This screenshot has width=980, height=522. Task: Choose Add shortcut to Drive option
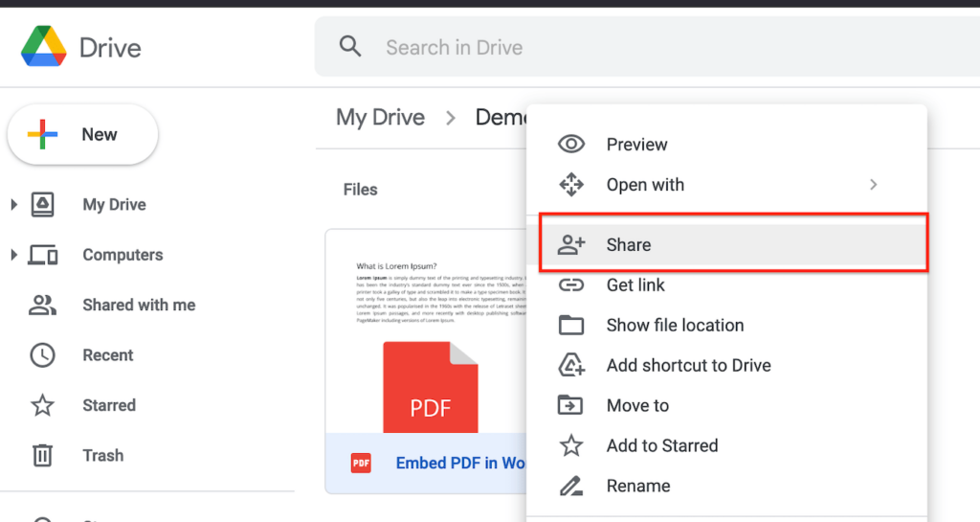[688, 365]
